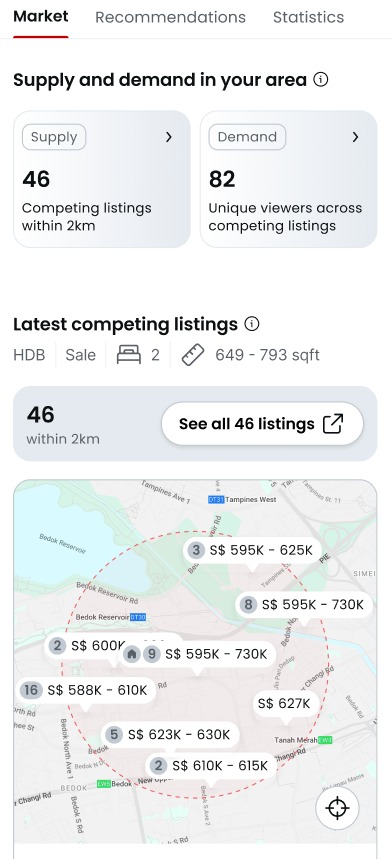This screenshot has width=392, height=859.
Task: Select the Market tab
Action: click(41, 16)
